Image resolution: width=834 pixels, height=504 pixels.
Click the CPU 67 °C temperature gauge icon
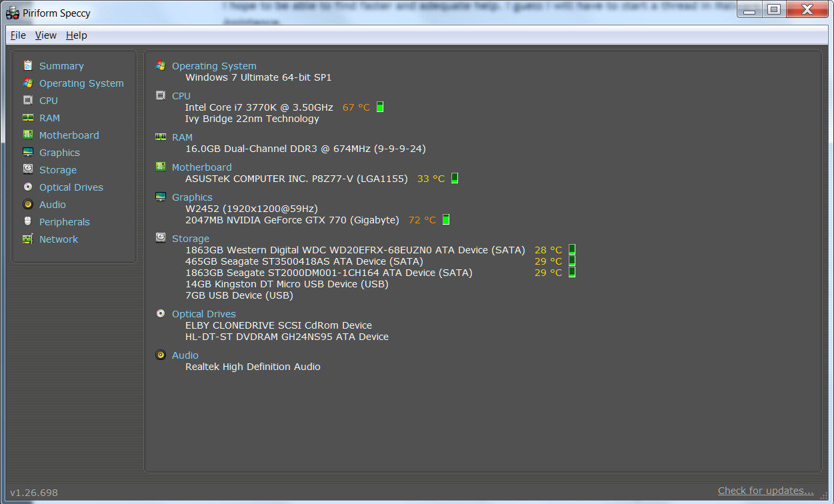380,107
